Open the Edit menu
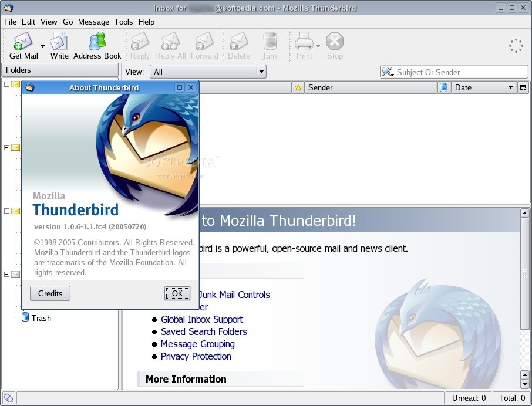This screenshot has width=532, height=406. [x=29, y=22]
